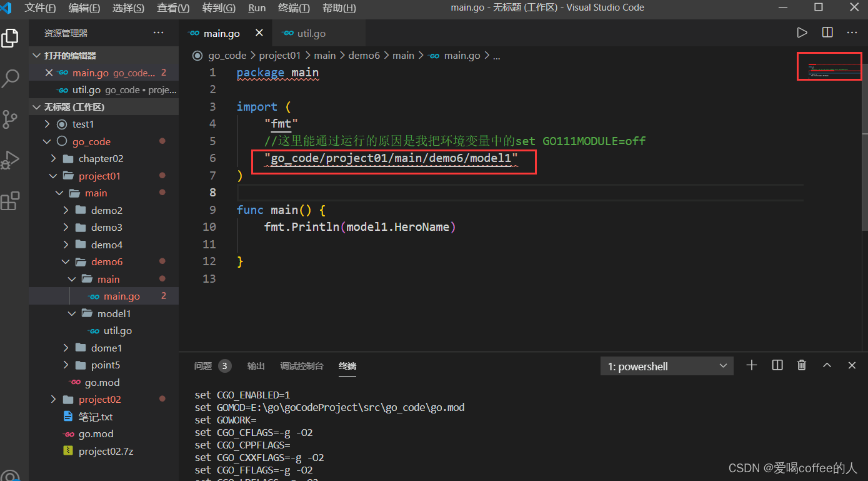Screen dimensions: 868x481
Task: Run the Go file with play button
Action: (x=802, y=33)
